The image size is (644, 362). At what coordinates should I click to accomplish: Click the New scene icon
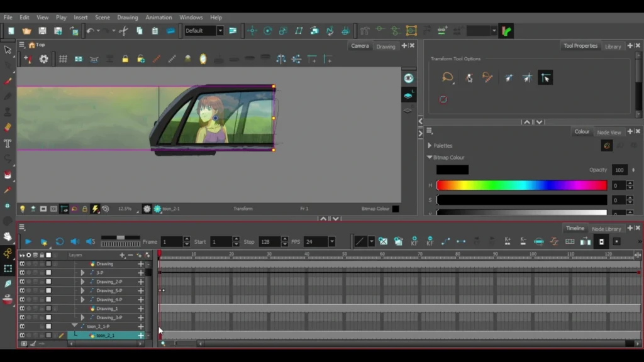coord(11,31)
